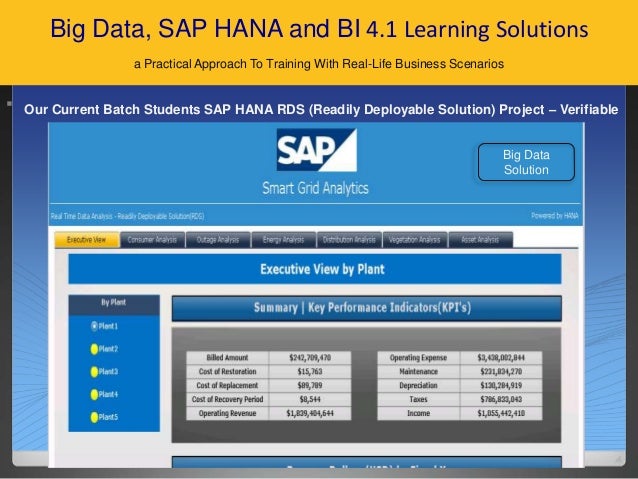638x479 pixels.
Task: Choose the Plant2 radio option
Action: coord(94,349)
